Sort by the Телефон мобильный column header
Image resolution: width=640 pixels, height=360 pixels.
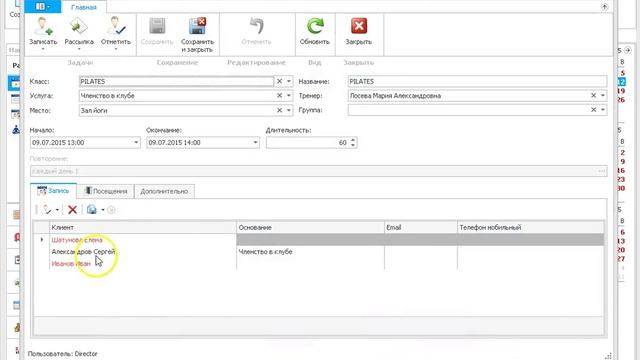pyautogui.click(x=530, y=227)
